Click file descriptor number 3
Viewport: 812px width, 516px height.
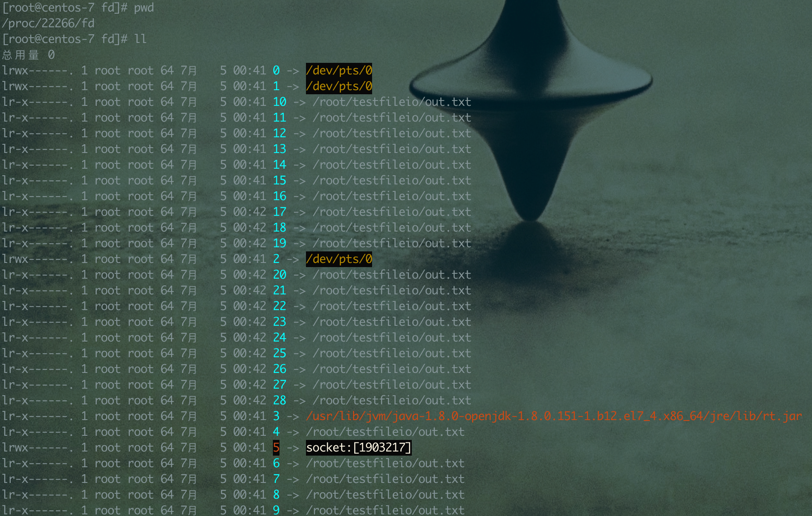276,416
